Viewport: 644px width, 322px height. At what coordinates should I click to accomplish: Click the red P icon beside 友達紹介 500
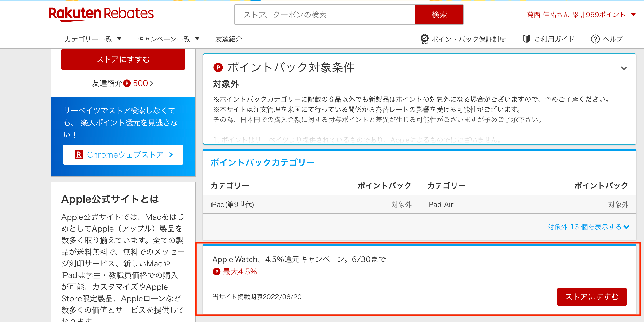[x=127, y=83]
